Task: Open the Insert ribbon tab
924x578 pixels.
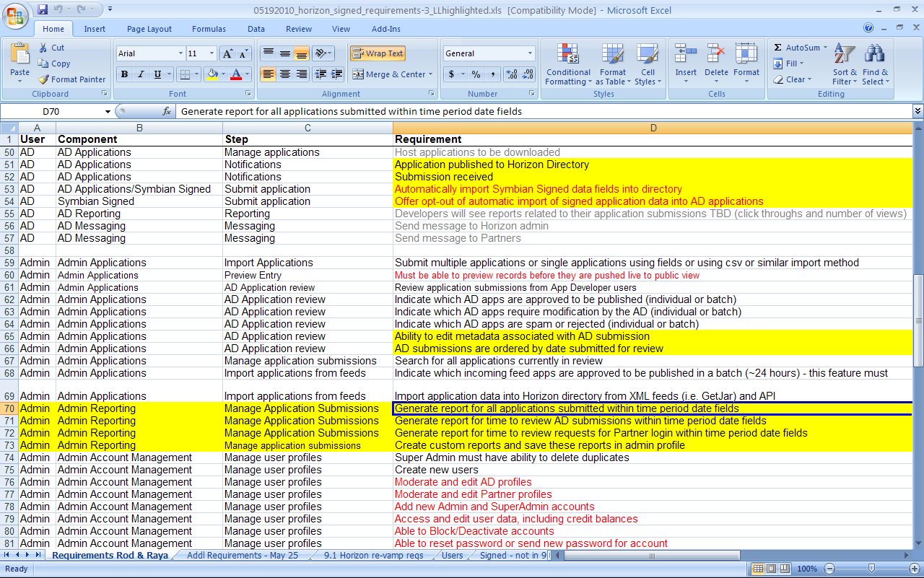Action: pyautogui.click(x=95, y=29)
